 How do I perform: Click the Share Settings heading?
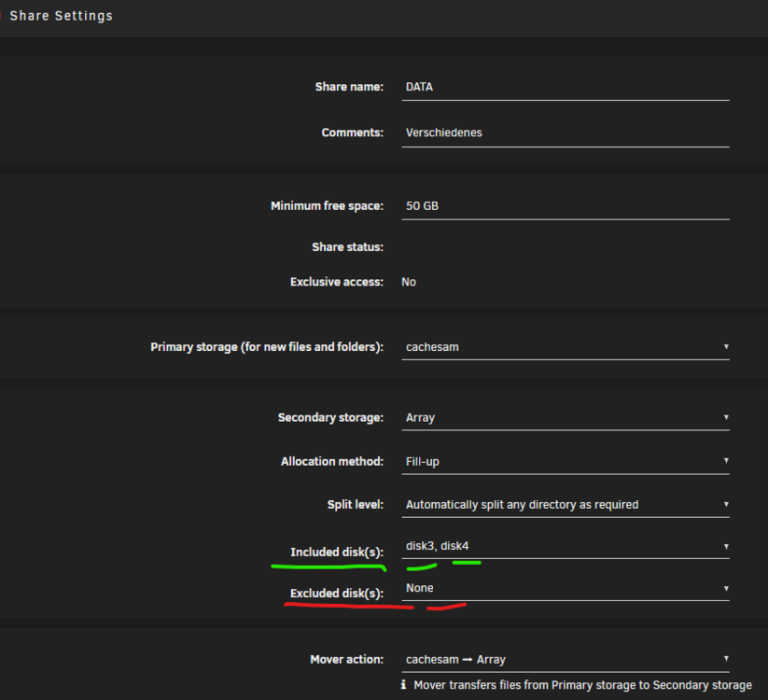pyautogui.click(x=62, y=16)
